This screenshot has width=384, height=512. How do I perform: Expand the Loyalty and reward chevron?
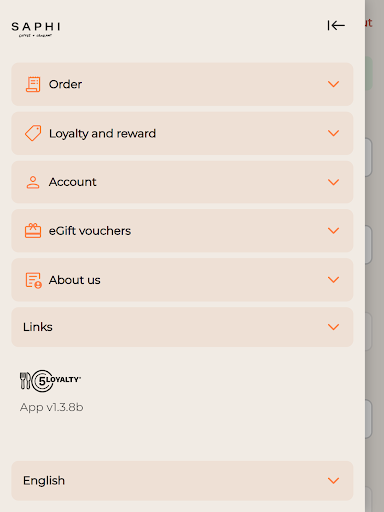[x=333, y=133]
